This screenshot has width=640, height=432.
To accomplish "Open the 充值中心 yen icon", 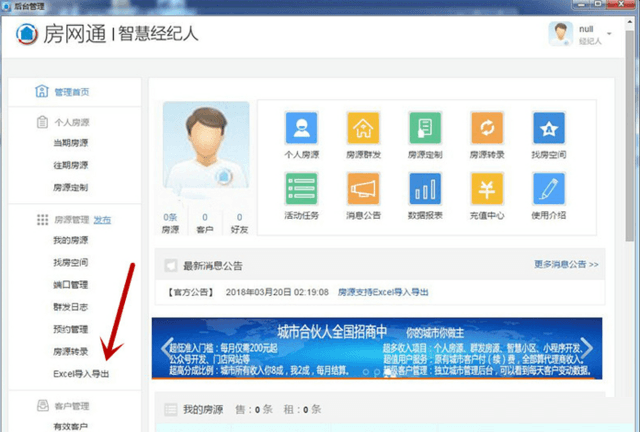I will [x=487, y=188].
